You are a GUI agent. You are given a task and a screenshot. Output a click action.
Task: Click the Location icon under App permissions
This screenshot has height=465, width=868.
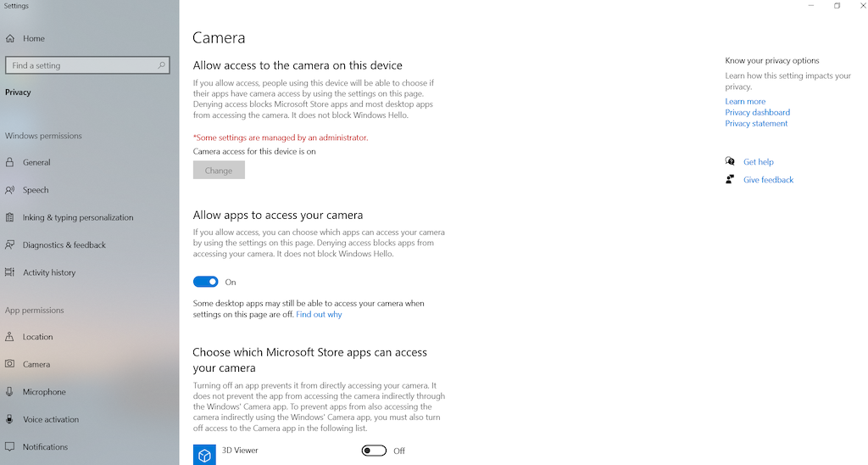pos(10,336)
